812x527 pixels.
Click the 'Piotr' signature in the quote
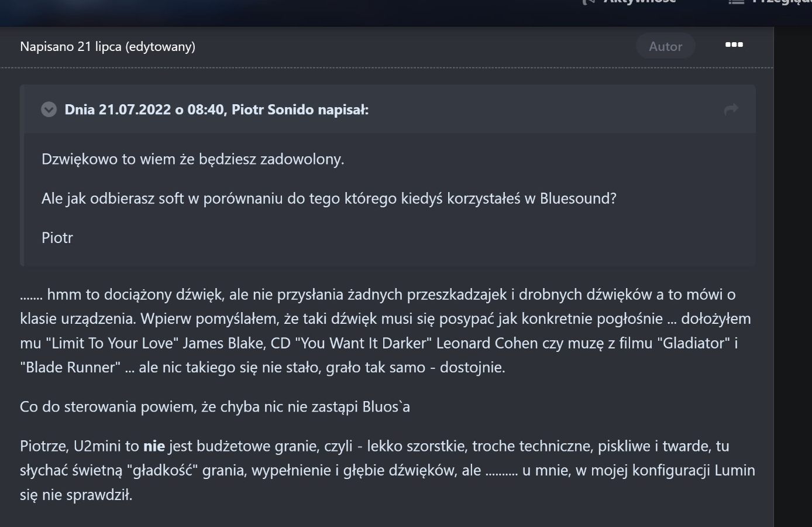(57, 238)
